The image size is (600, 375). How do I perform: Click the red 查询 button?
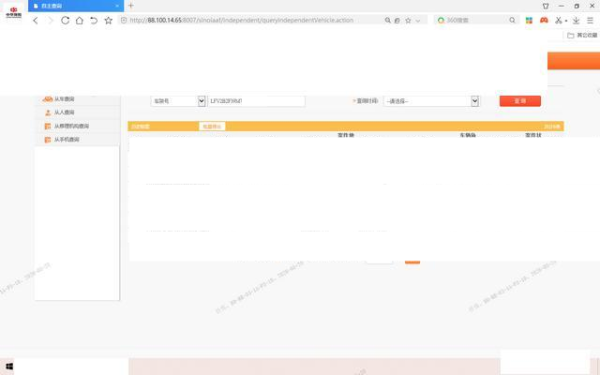coord(520,101)
